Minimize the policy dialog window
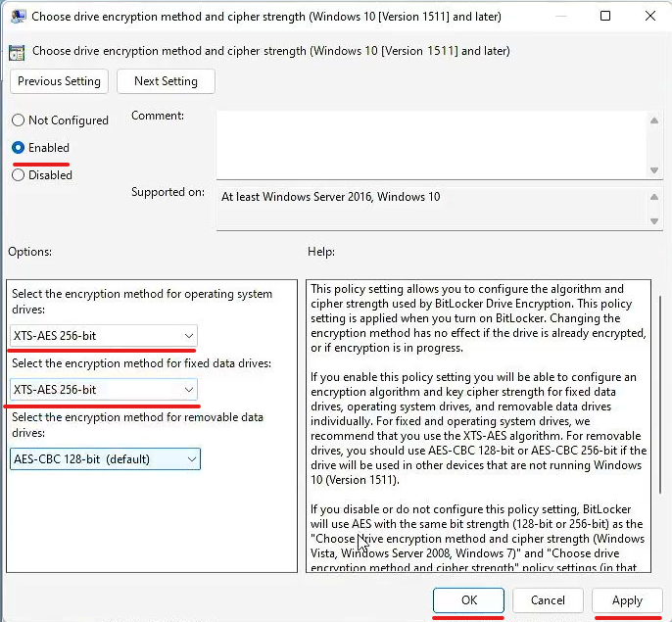The height and width of the screenshot is (622, 672). 561,16
